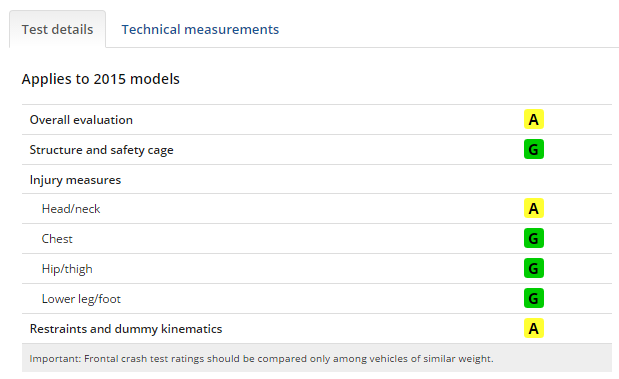Click the Chest G rating badge

[534, 238]
